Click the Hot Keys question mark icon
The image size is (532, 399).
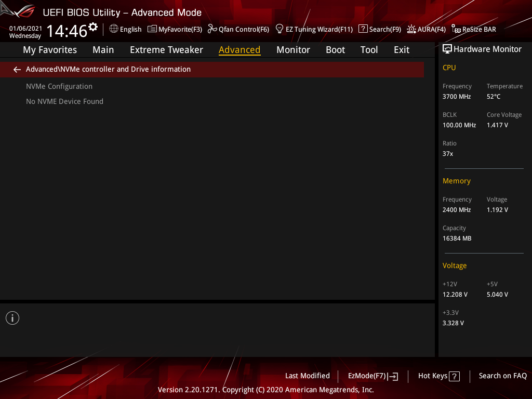click(x=454, y=376)
